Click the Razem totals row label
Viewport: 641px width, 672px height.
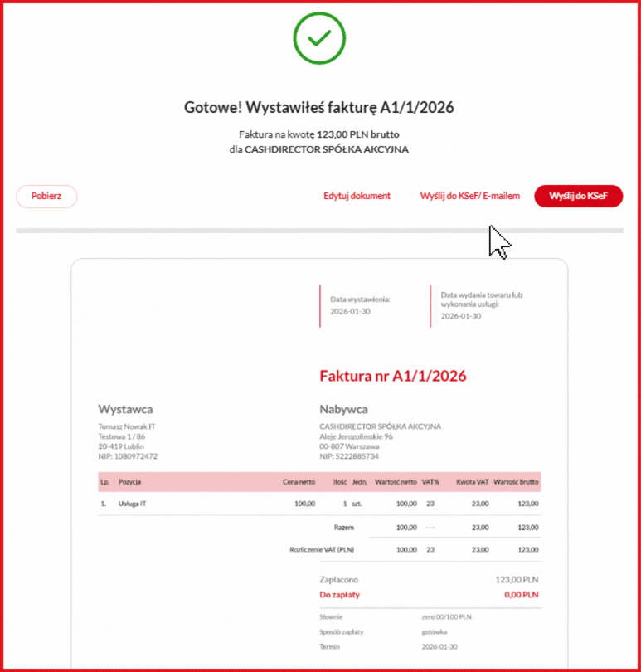pyautogui.click(x=343, y=528)
